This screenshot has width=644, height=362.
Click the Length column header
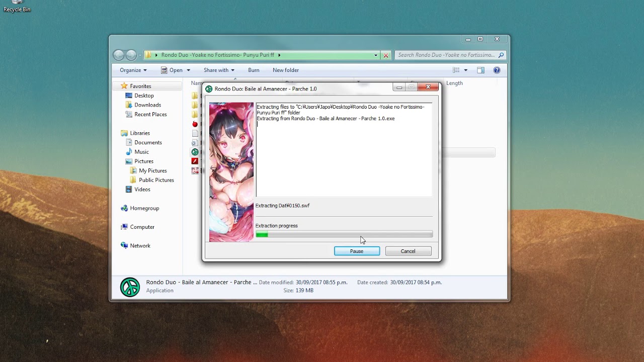click(x=454, y=83)
